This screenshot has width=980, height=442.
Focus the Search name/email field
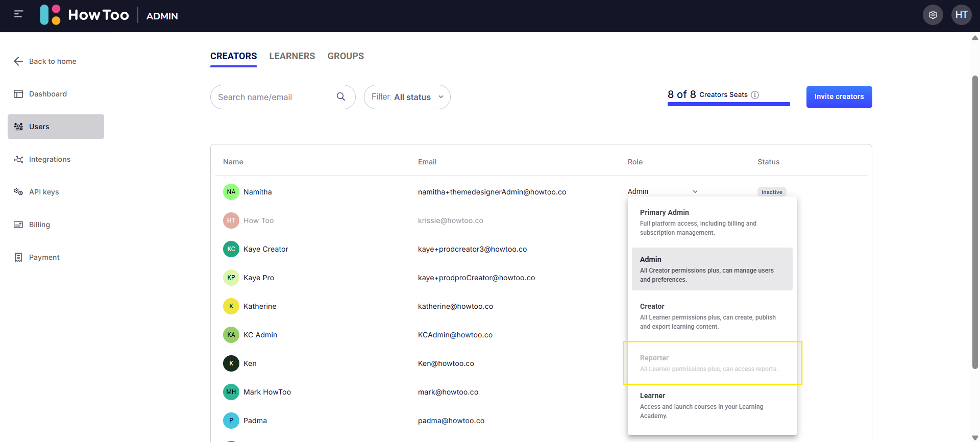click(275, 97)
